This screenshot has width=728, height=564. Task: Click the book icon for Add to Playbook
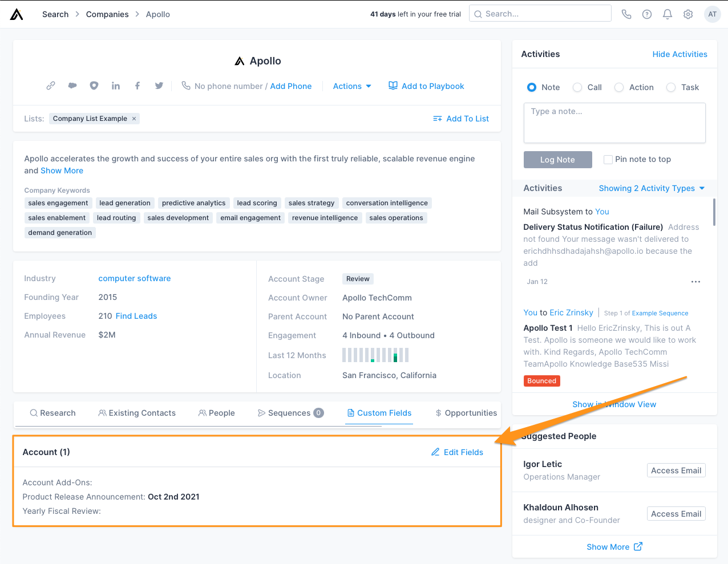click(393, 86)
